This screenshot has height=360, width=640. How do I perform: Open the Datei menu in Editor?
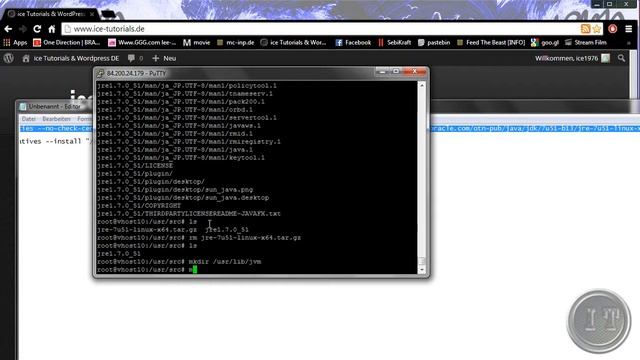(x=29, y=119)
